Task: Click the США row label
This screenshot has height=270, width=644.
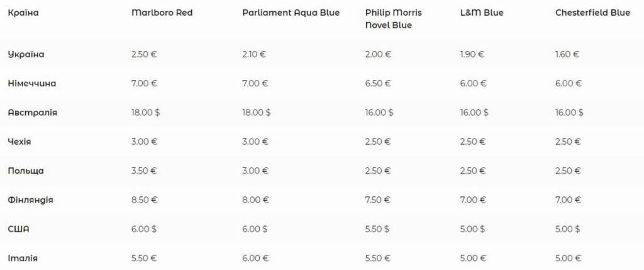Action: [x=18, y=229]
